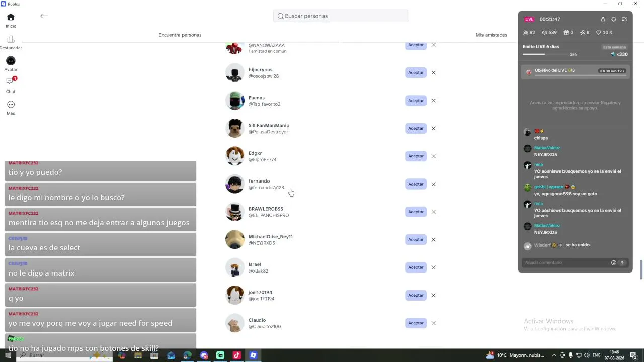644x362 pixels.
Task: Open hijocrypos avatar thumbnail
Action: 234,73
